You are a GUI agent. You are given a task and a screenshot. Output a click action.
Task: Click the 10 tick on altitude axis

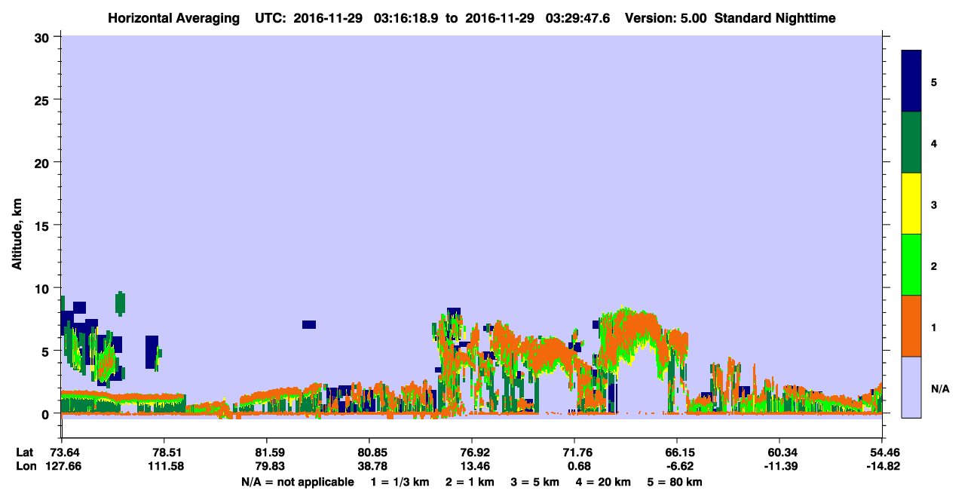(44, 288)
